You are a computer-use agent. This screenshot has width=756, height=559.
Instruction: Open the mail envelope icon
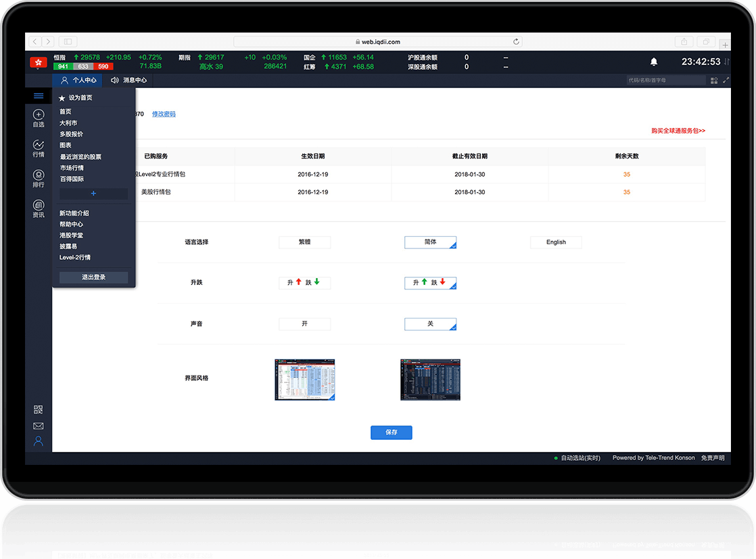[39, 426]
